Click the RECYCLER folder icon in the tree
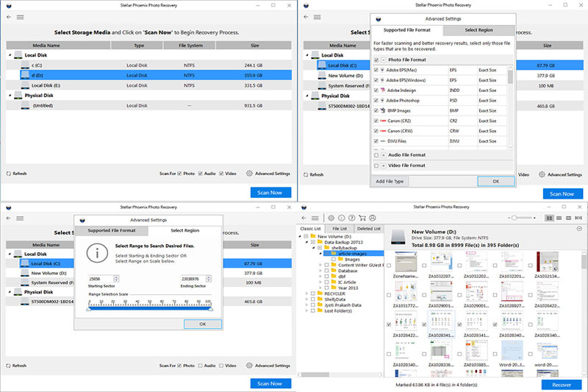The width and height of the screenshot is (588, 392). 320,293
